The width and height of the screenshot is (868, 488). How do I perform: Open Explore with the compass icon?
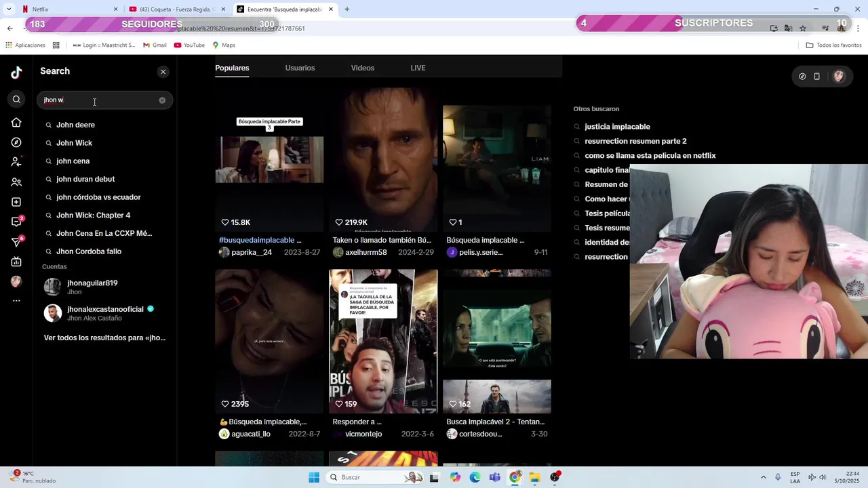click(16, 142)
